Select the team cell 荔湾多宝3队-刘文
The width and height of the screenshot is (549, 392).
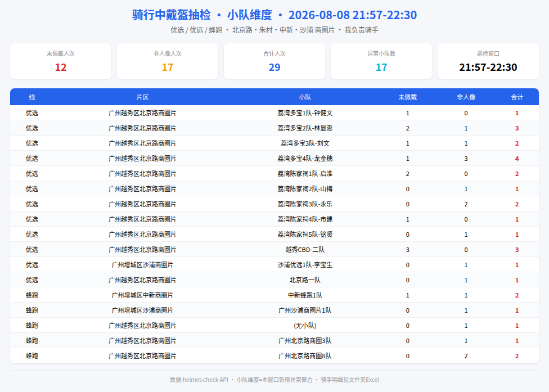tap(305, 143)
